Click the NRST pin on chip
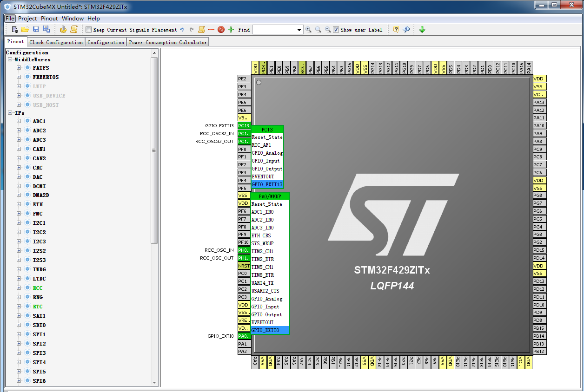Viewport: 584px width, 392px height. tap(244, 266)
